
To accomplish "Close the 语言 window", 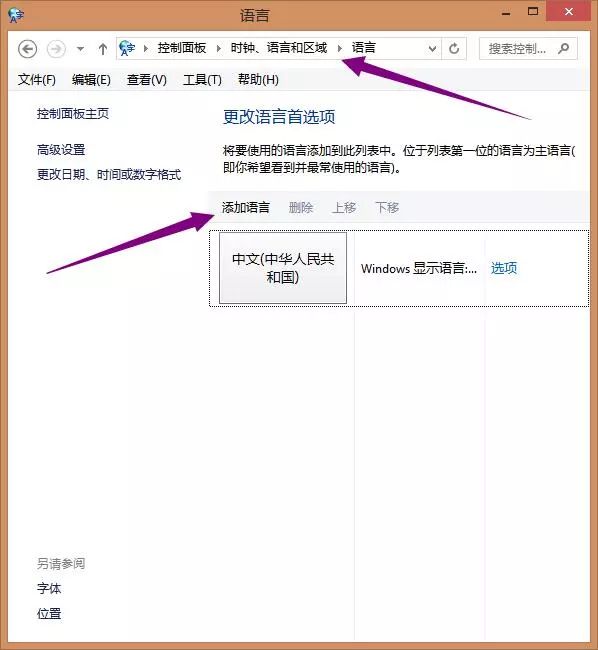I will coord(569,12).
